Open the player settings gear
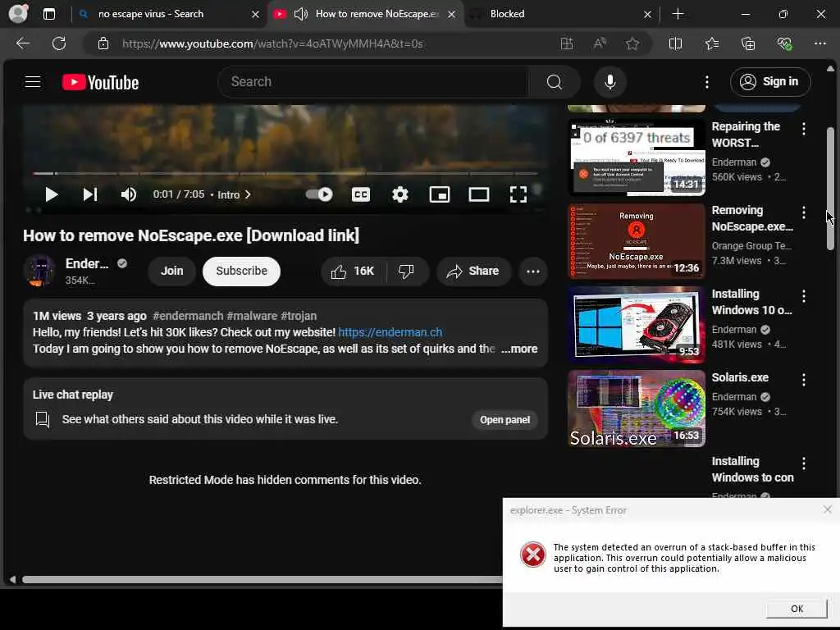Viewport: 840px width, 630px height. [399, 194]
